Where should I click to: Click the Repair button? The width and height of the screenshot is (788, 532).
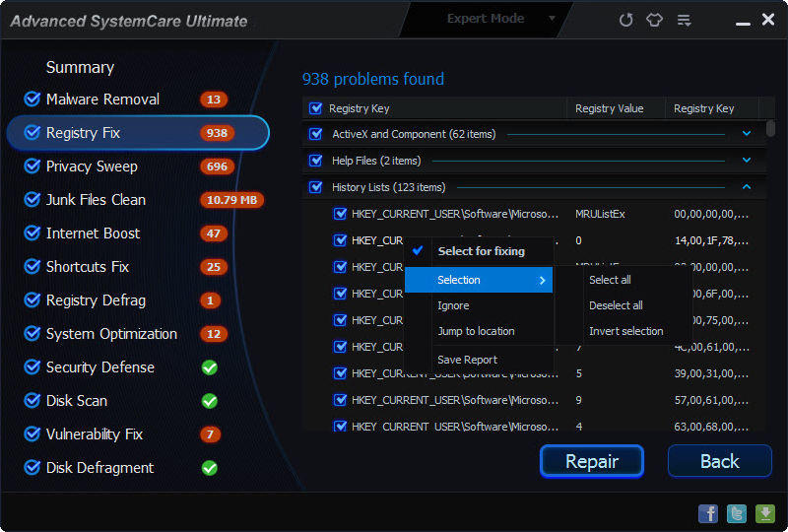[592, 461]
